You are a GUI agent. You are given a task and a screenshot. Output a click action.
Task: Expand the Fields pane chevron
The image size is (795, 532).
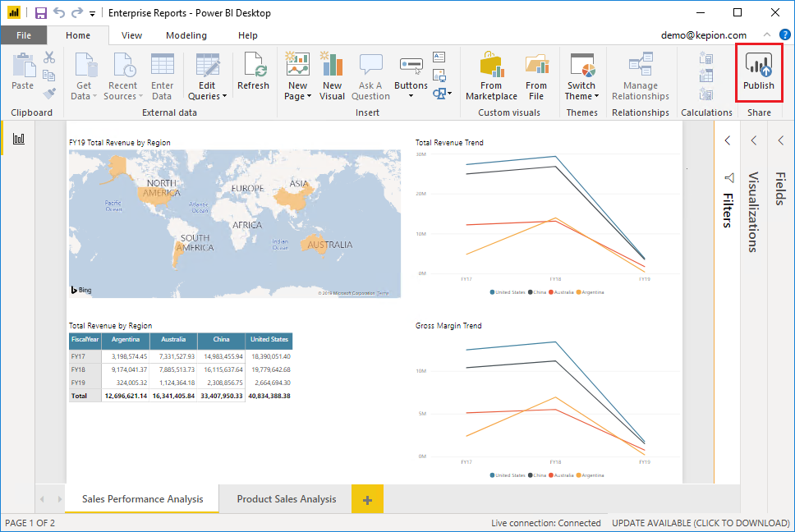pyautogui.click(x=781, y=141)
